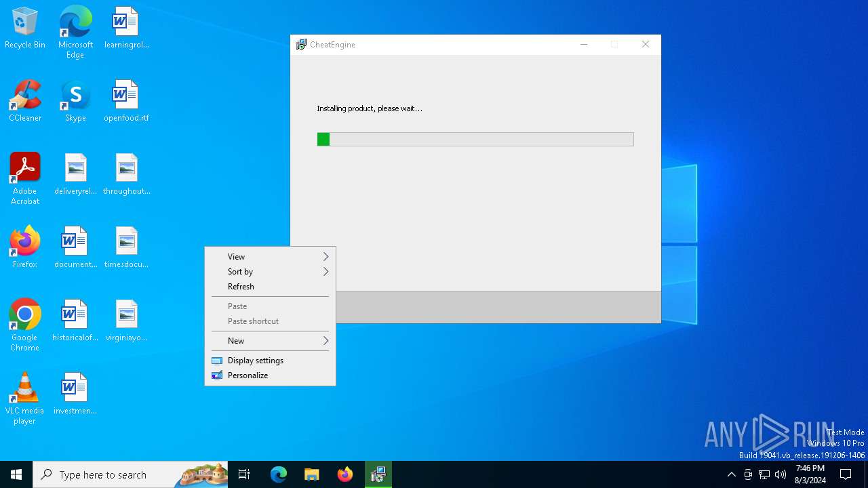Launch Firefox from the taskbar

tap(345, 474)
